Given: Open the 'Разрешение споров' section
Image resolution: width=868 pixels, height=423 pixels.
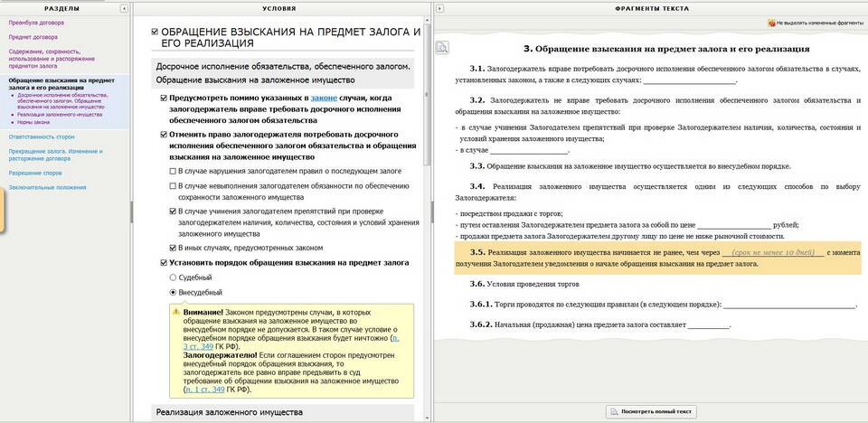Looking at the screenshot, I should [x=35, y=173].
